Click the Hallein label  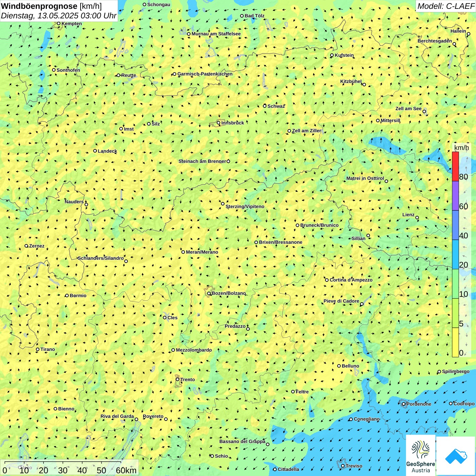(x=458, y=31)
